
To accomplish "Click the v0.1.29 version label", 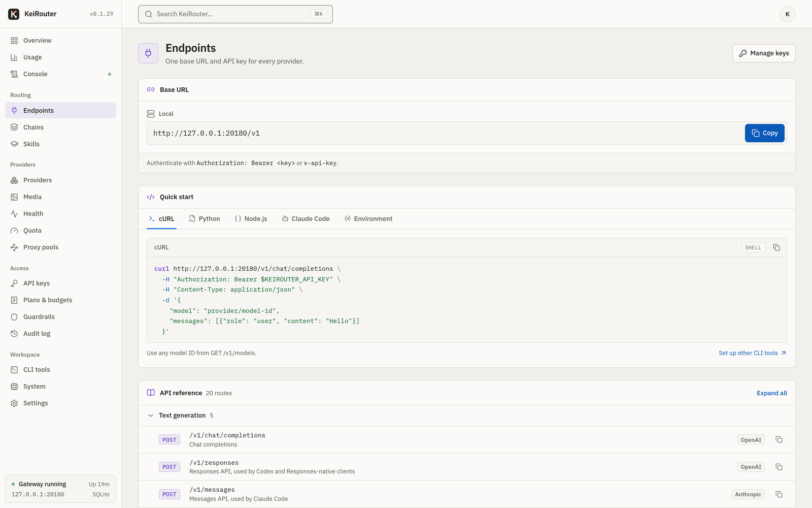I will (x=101, y=14).
